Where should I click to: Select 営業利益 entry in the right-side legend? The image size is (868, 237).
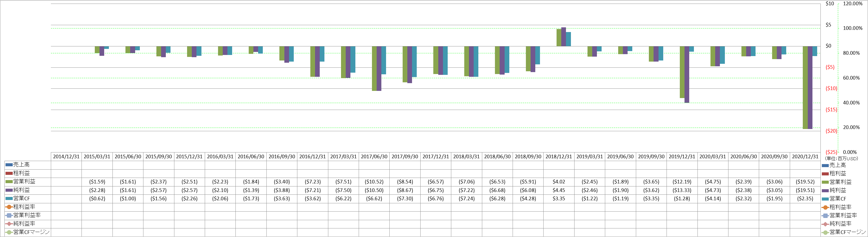tap(837, 182)
